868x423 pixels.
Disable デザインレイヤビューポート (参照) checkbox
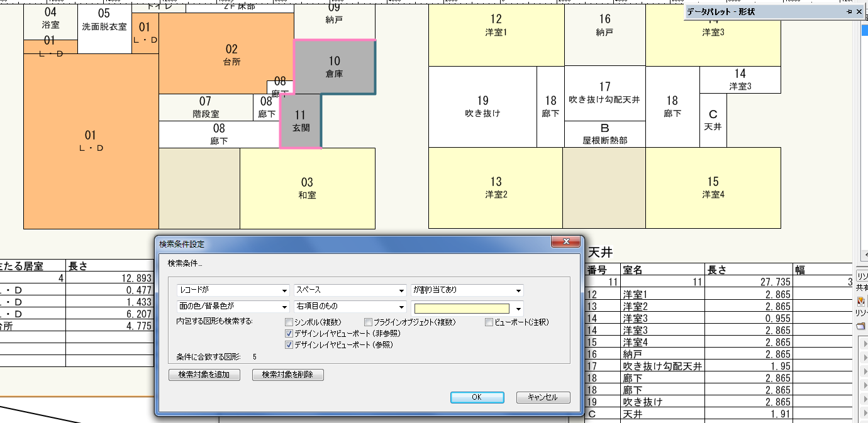289,345
